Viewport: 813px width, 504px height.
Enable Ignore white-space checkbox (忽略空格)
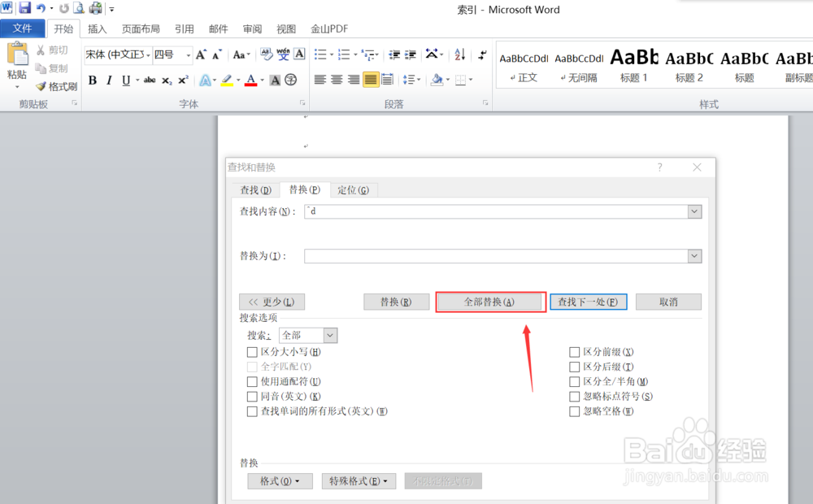point(575,411)
